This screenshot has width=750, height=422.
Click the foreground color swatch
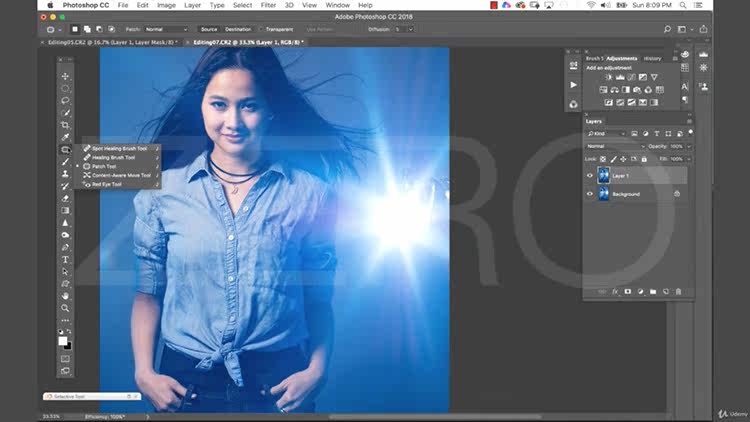(x=63, y=340)
